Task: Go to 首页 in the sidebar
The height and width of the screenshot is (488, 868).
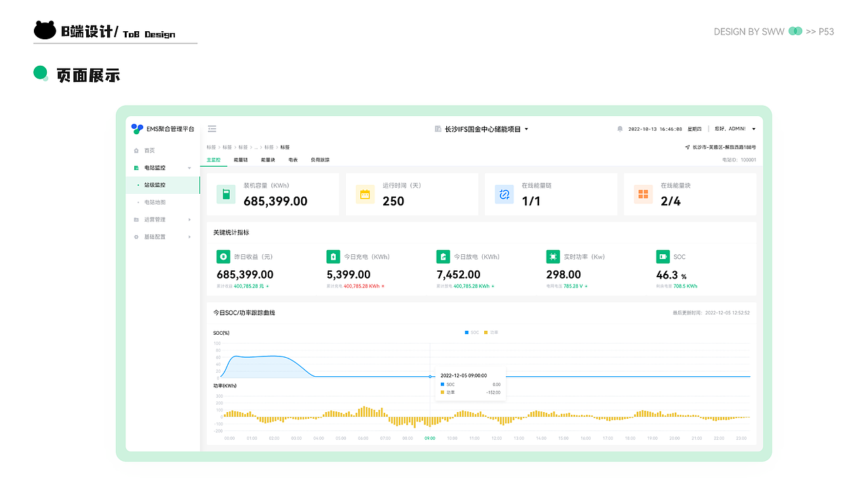Action: pyautogui.click(x=149, y=150)
